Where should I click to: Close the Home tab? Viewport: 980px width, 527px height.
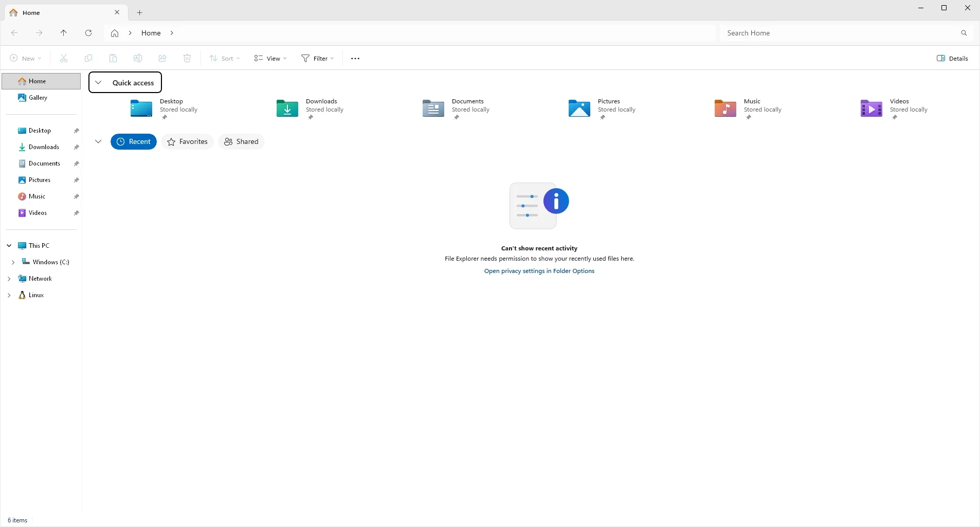click(117, 12)
